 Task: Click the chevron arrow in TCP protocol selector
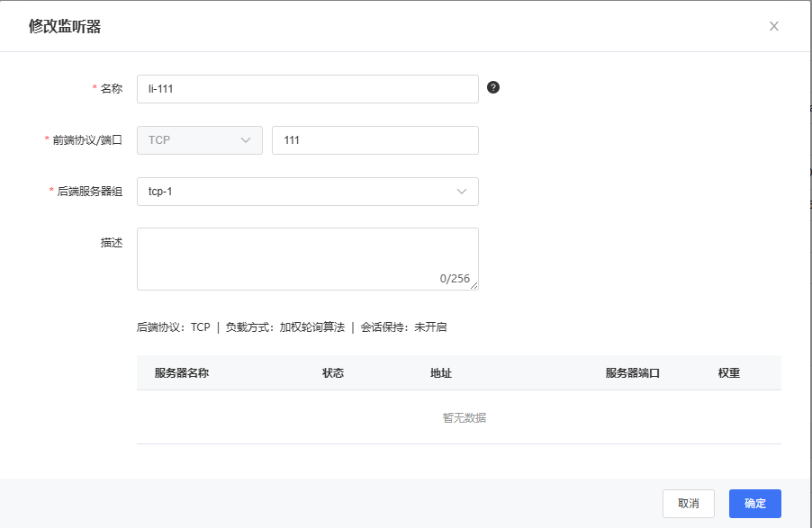point(246,140)
